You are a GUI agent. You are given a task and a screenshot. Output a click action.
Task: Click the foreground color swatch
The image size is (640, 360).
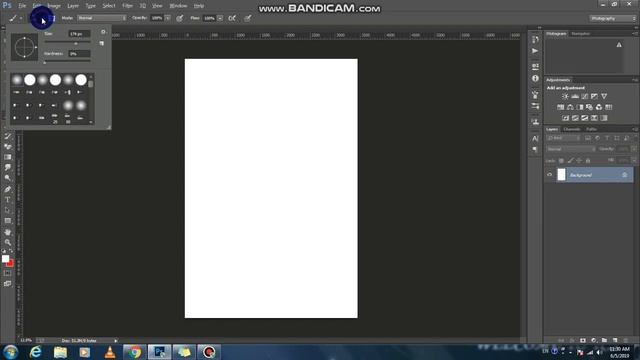tap(5, 259)
